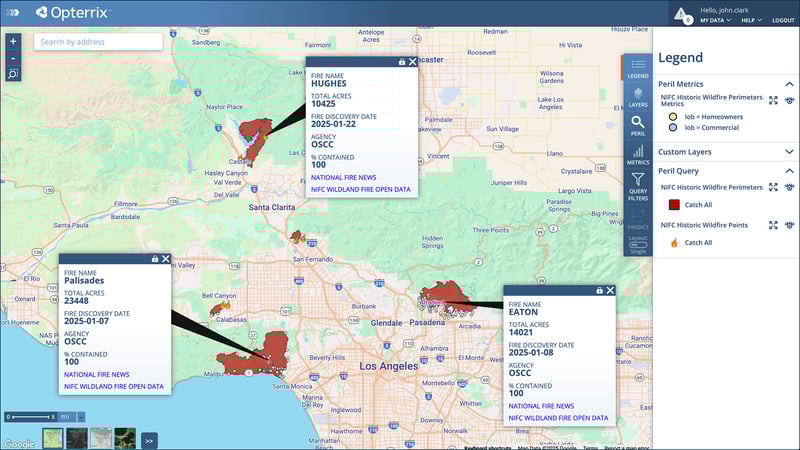Collapse the Peril Metrics section
This screenshot has height=450, width=800.
coord(789,84)
